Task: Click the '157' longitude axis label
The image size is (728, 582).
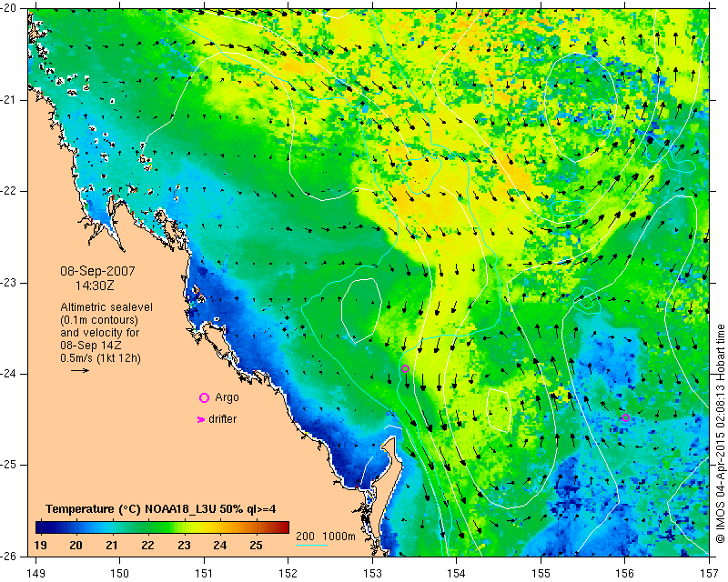Action: 710,574
